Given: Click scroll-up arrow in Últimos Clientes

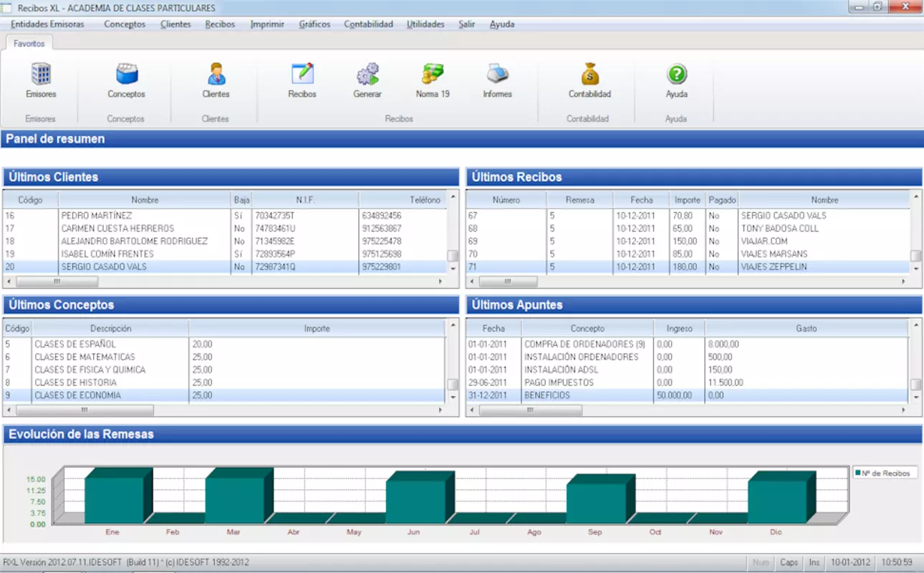Looking at the screenshot, I should point(453,197).
